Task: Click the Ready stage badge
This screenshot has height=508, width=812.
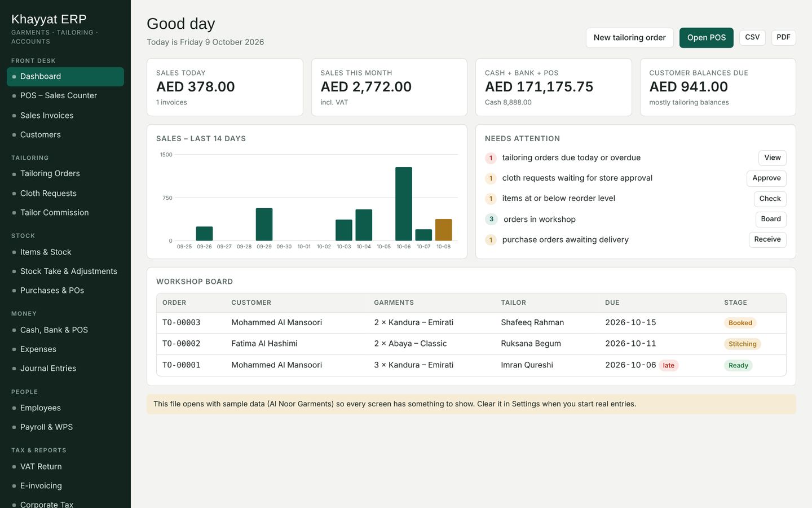Action: coord(738,365)
